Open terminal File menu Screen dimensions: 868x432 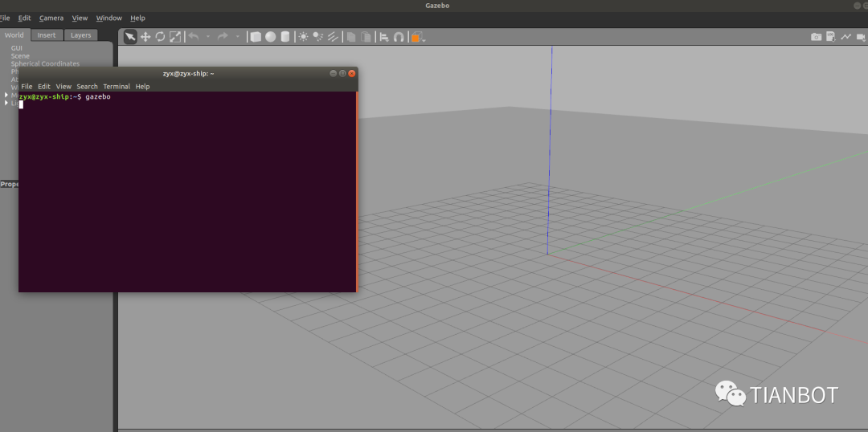click(27, 86)
